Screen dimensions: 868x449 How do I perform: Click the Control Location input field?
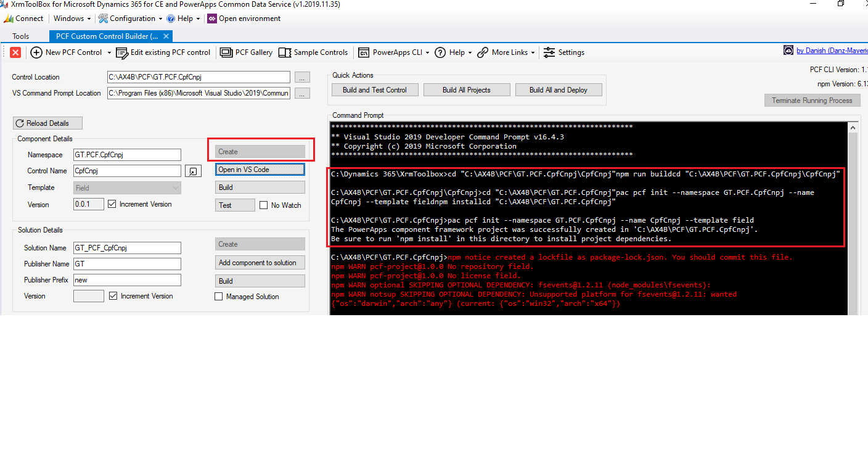pyautogui.click(x=199, y=77)
